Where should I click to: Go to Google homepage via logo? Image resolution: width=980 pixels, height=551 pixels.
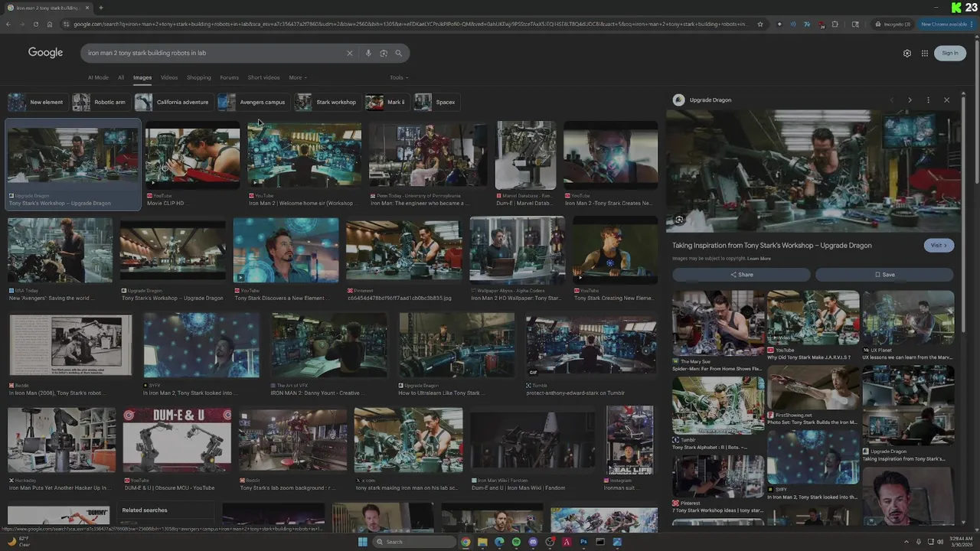click(45, 53)
